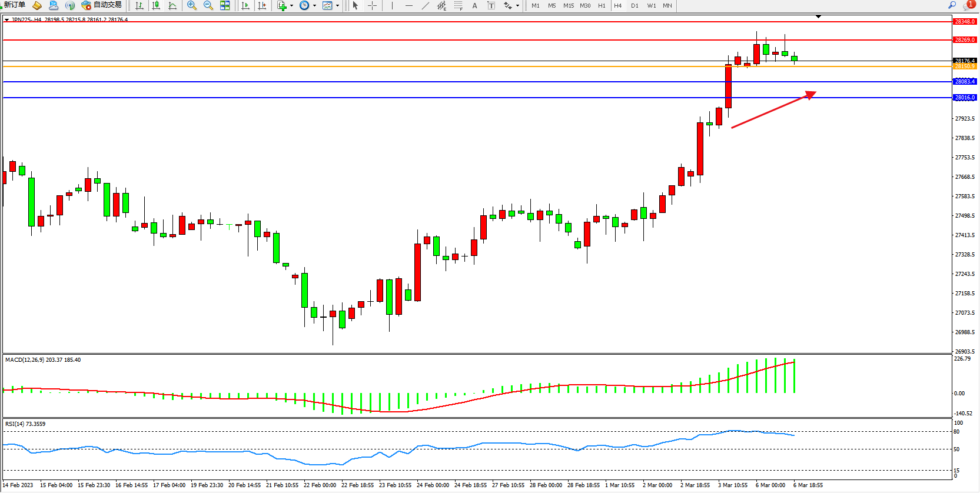Open the search magnifier in top-right
This screenshot has height=493, width=980.
pos(952,5)
